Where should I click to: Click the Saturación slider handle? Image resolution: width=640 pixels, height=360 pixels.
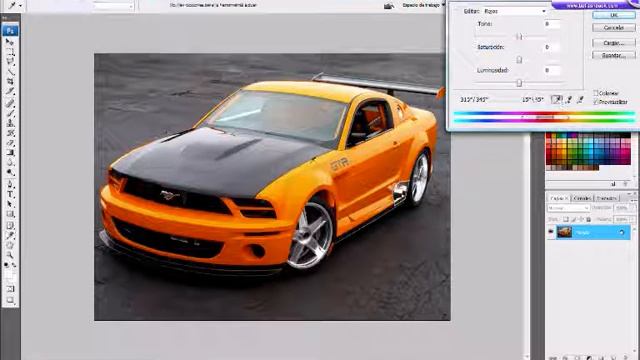(x=519, y=60)
